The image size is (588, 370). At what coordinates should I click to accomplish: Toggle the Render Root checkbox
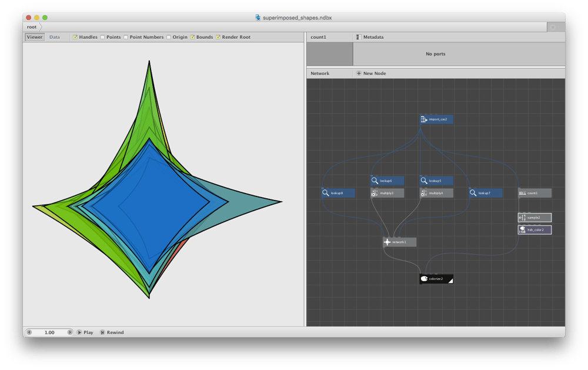(x=218, y=37)
